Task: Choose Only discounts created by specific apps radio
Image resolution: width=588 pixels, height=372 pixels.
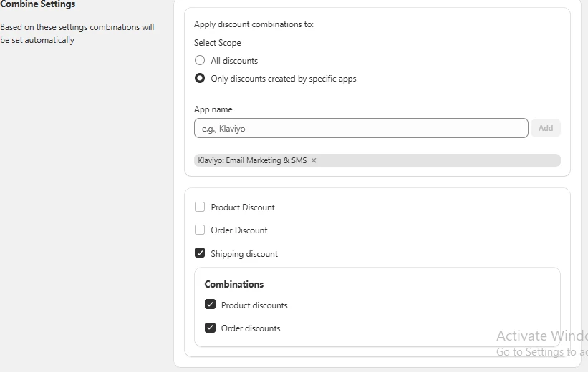Action: click(x=200, y=78)
